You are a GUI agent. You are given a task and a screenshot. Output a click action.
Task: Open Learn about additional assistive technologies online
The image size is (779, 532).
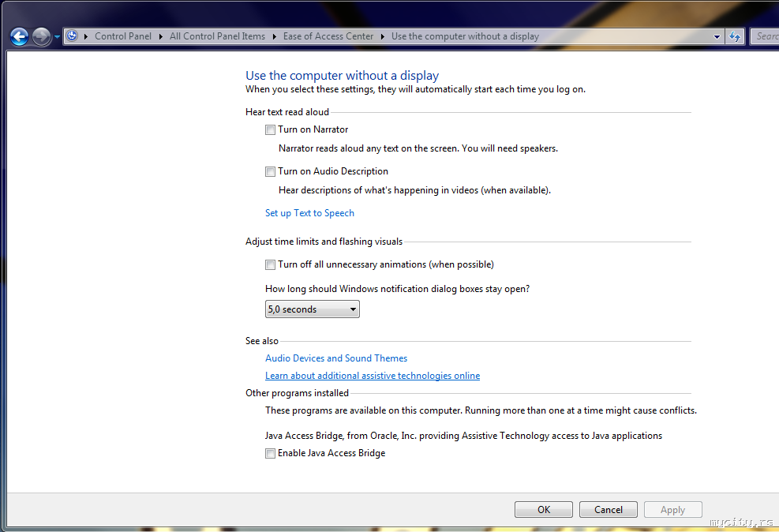373,376
